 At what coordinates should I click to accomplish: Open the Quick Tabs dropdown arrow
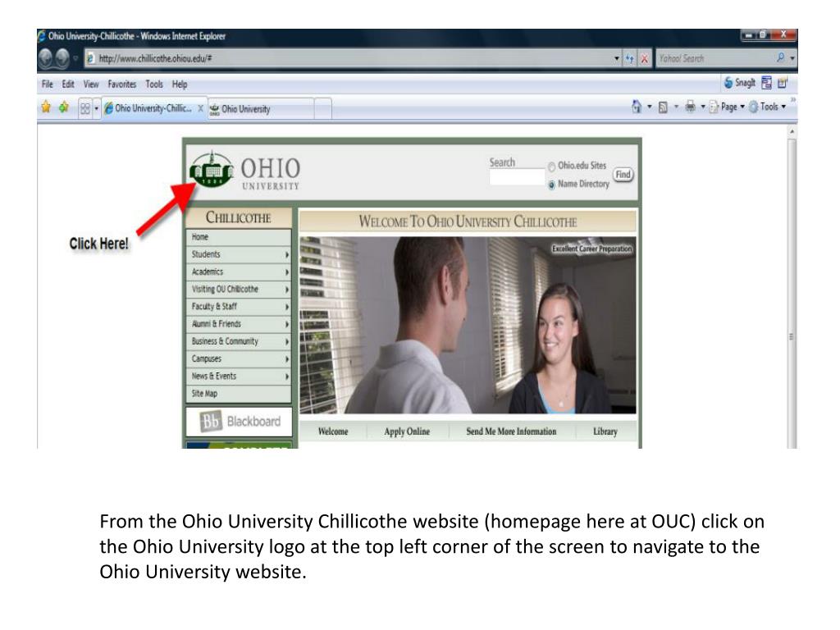point(97,109)
